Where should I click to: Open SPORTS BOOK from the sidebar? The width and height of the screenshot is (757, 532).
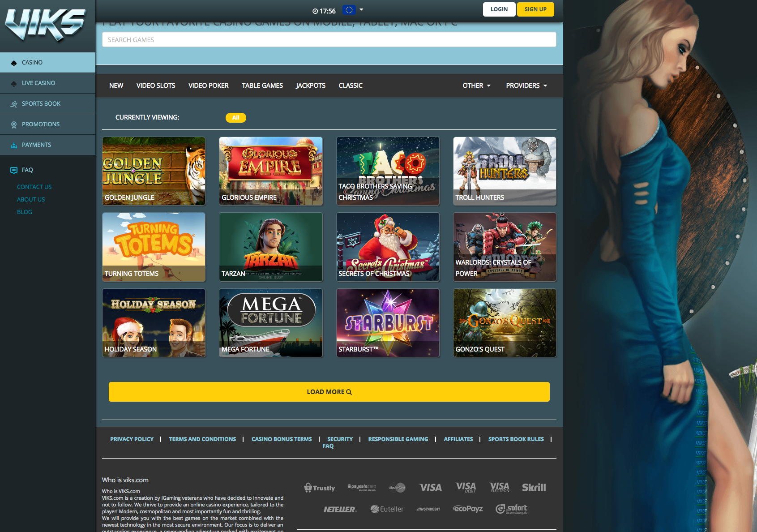coord(47,104)
